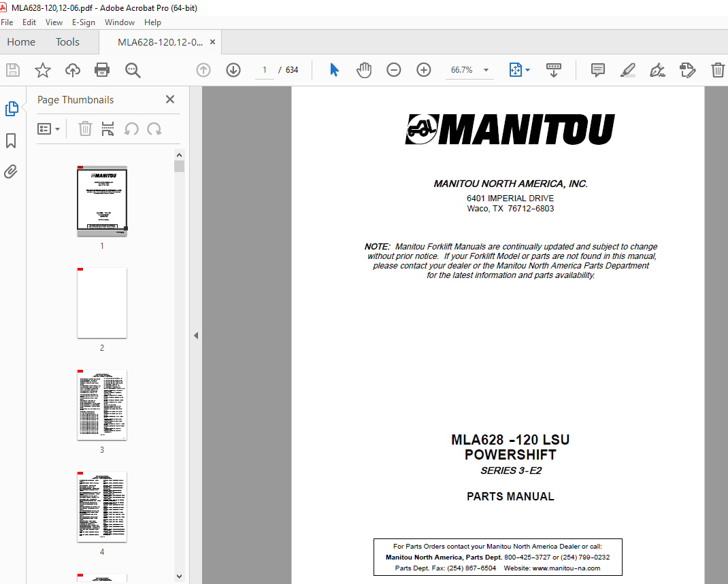This screenshot has height=584, width=728.
Task: Click the scrolling mode keyboard icon
Action: 553,70
